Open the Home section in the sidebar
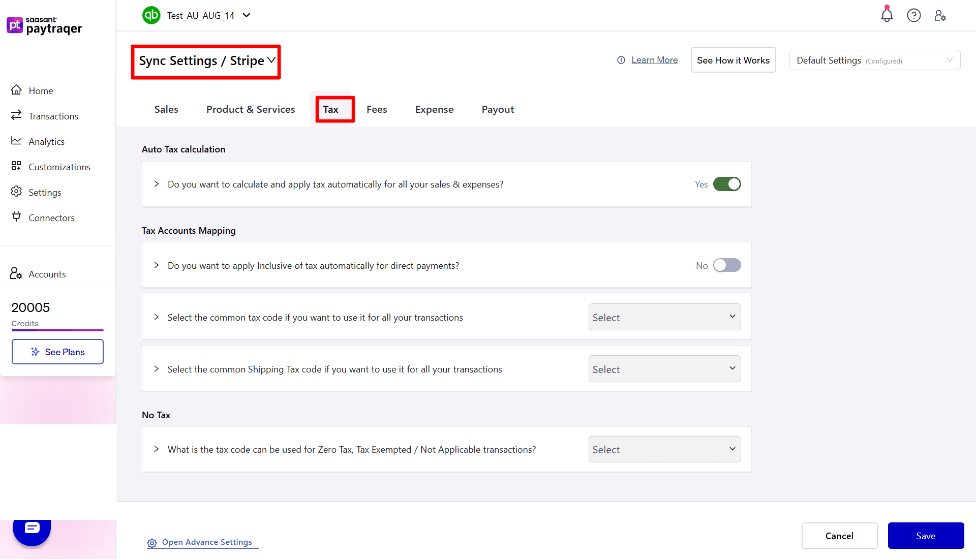Image resolution: width=976 pixels, height=560 pixels. pyautogui.click(x=41, y=90)
